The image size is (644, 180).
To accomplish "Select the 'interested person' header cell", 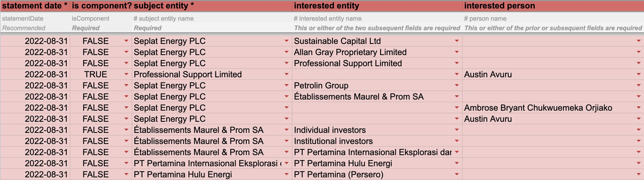I will coord(553,6).
